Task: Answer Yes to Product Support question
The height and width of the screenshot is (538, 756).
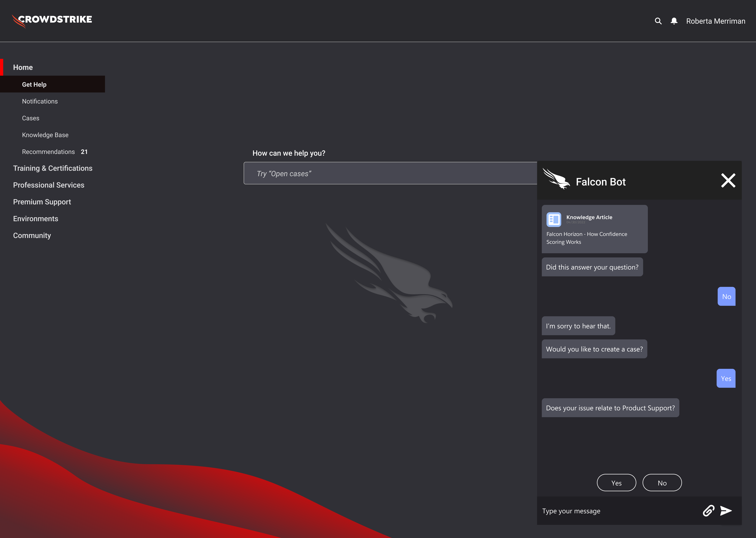Action: coord(616,483)
